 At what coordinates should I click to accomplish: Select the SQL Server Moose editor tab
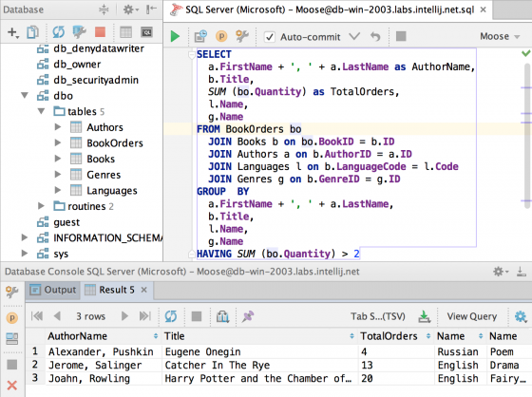click(x=328, y=9)
